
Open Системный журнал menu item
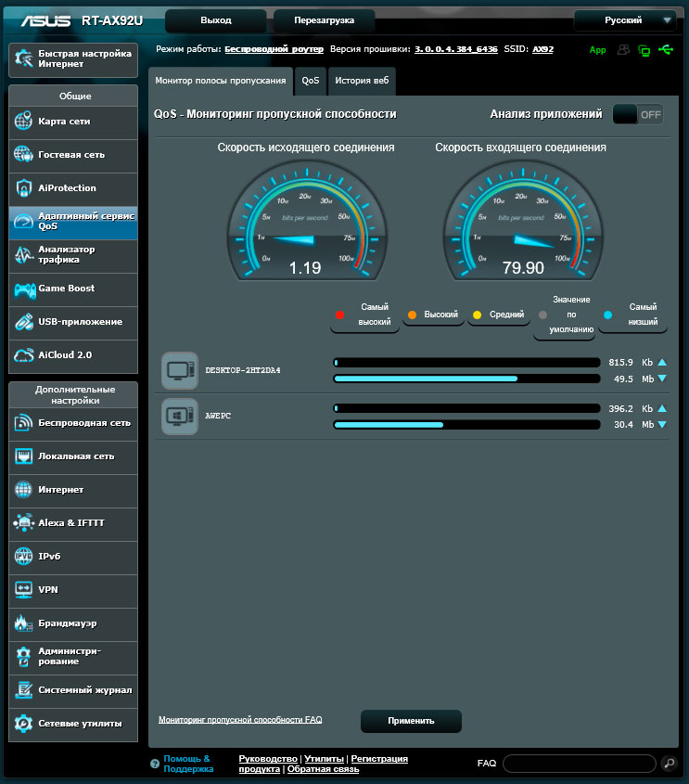(x=73, y=690)
